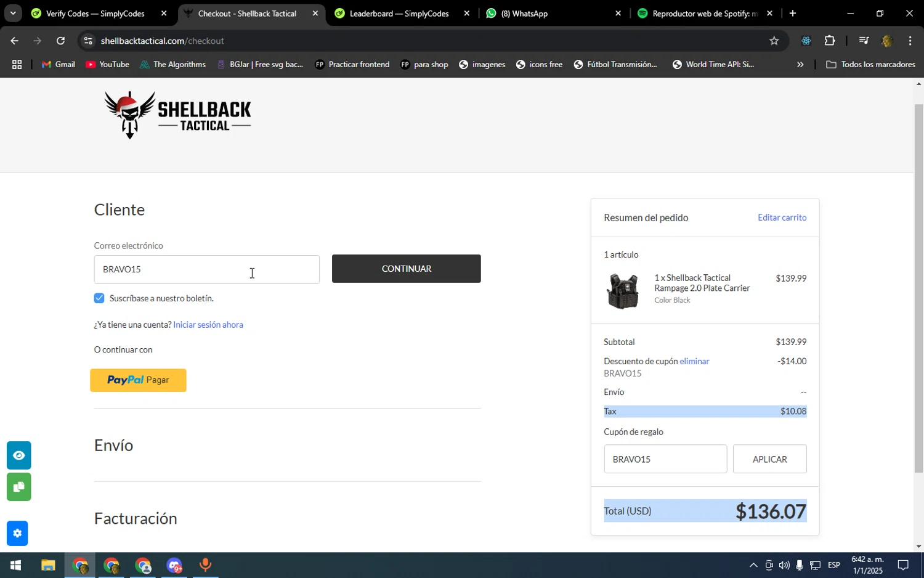The width and height of the screenshot is (924, 578).
Task: Open The Algorithms bookmark
Action: [x=172, y=64]
